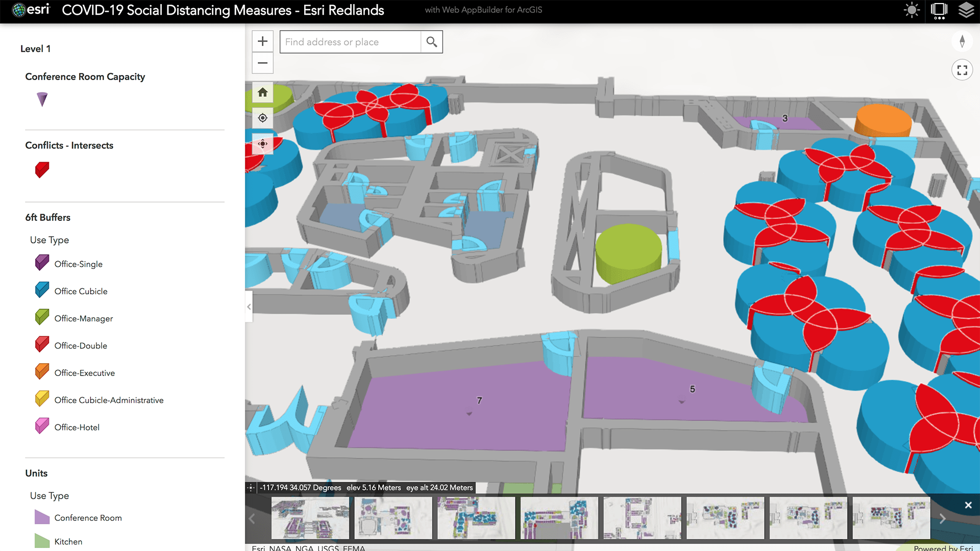Click the zoom out minus button

[262, 63]
